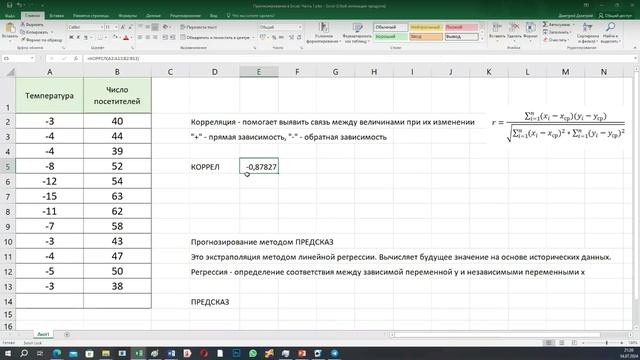Switch to Page Layout (Разметка страницы) tab
640x360 pixels.
coord(91,16)
